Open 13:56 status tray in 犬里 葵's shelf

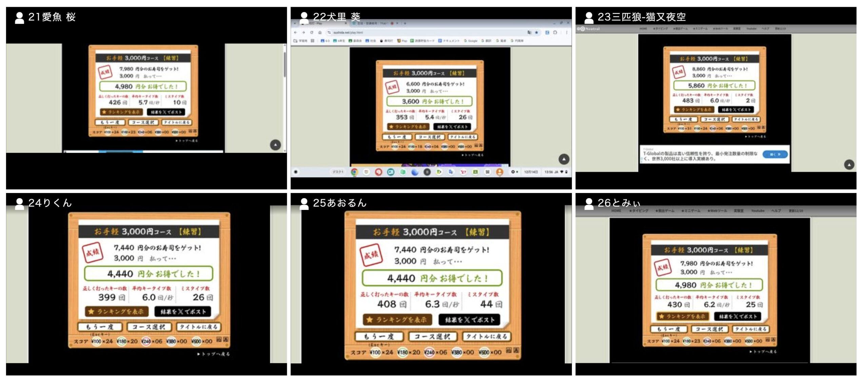pos(555,172)
